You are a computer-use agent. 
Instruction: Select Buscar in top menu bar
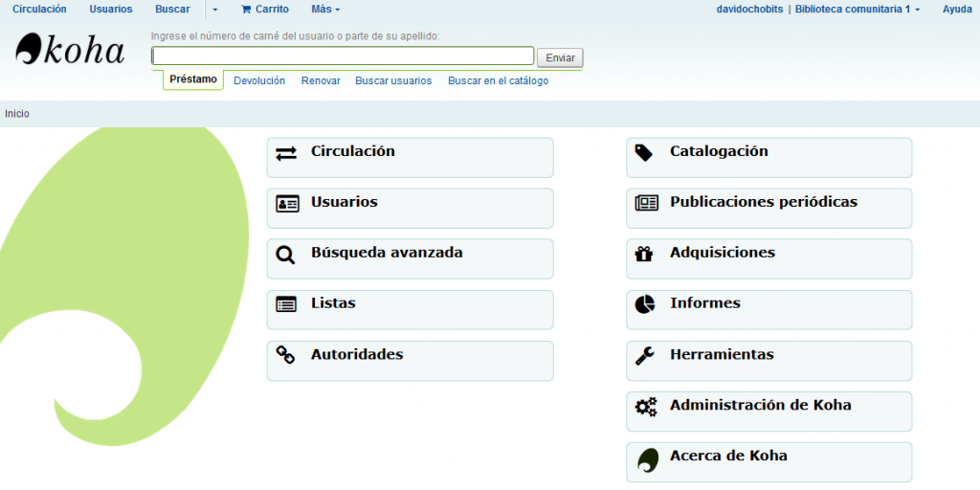click(172, 10)
